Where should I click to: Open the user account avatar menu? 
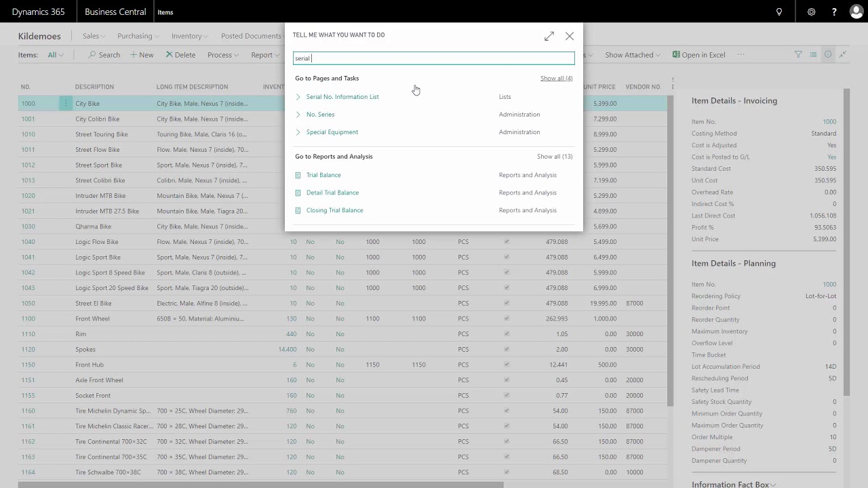point(856,12)
